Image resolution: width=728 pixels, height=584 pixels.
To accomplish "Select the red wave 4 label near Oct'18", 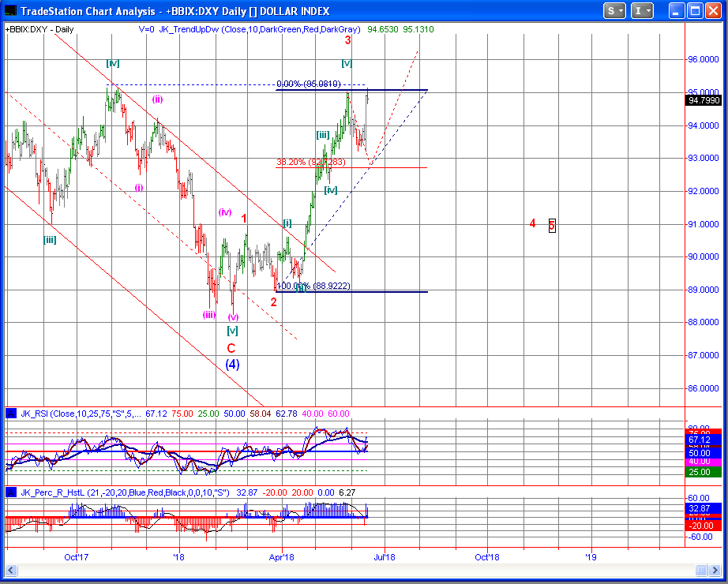I will pyautogui.click(x=532, y=224).
